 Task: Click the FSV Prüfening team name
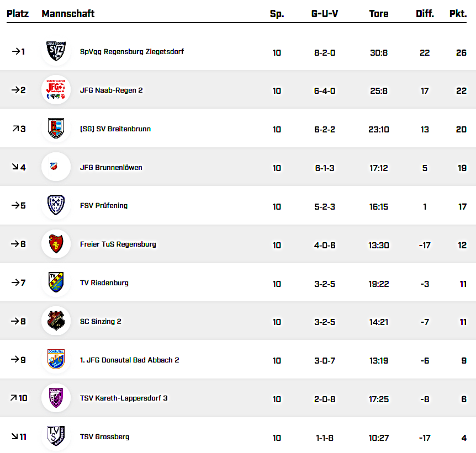[103, 206]
